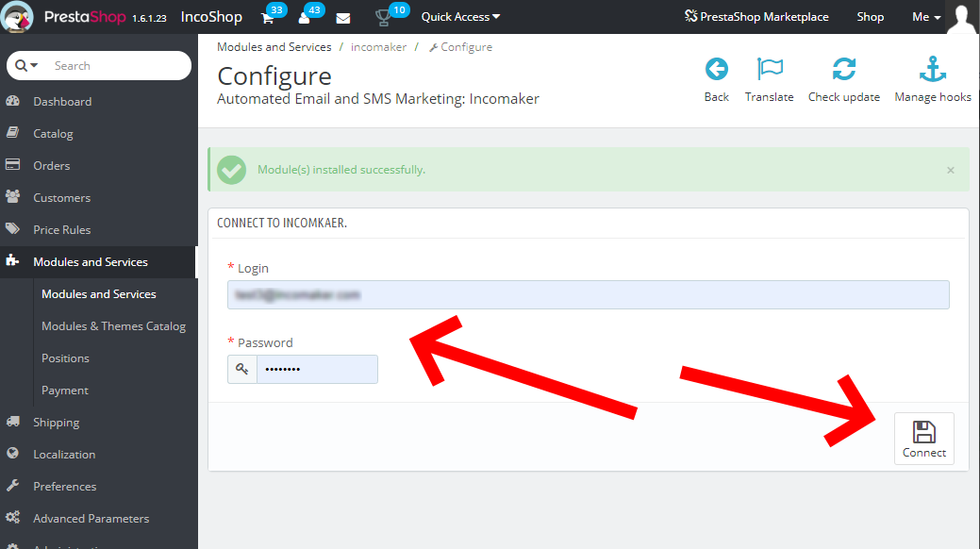Open the search type dropdown magnifier
This screenshot has width=980, height=549.
coord(26,66)
